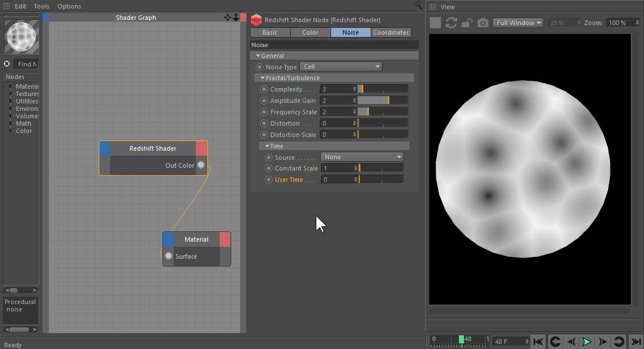Toggle the Distortion animation circle
Screen dimensions: 644x349
click(x=264, y=123)
